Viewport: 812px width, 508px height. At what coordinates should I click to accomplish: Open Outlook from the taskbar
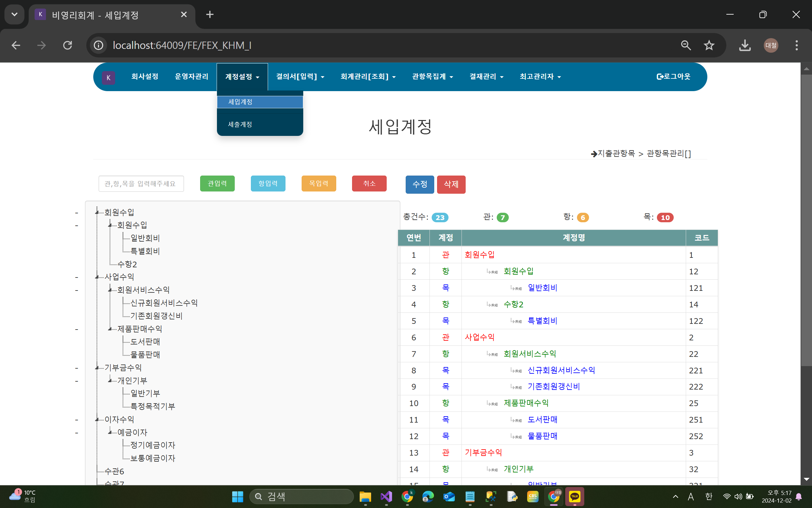click(449, 497)
